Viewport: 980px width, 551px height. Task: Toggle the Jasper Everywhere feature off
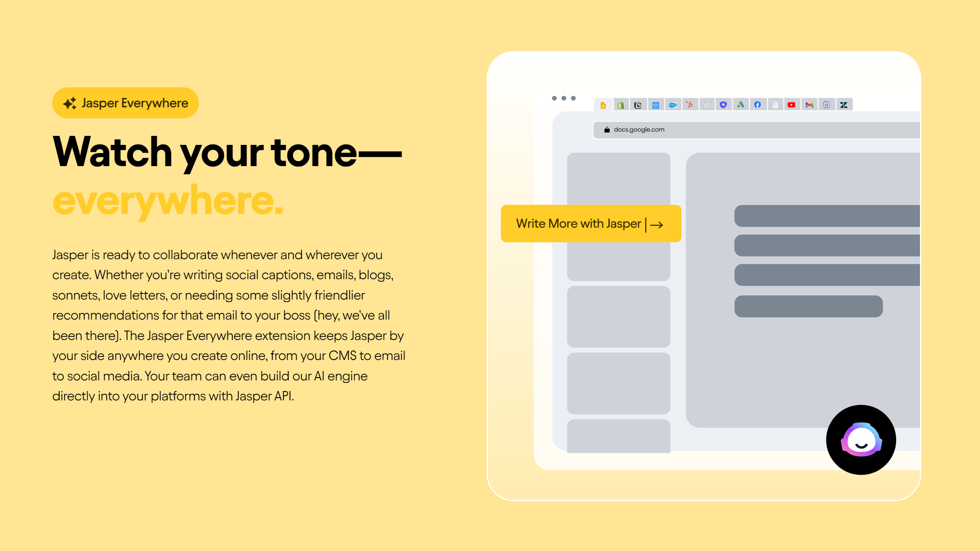coord(125,102)
